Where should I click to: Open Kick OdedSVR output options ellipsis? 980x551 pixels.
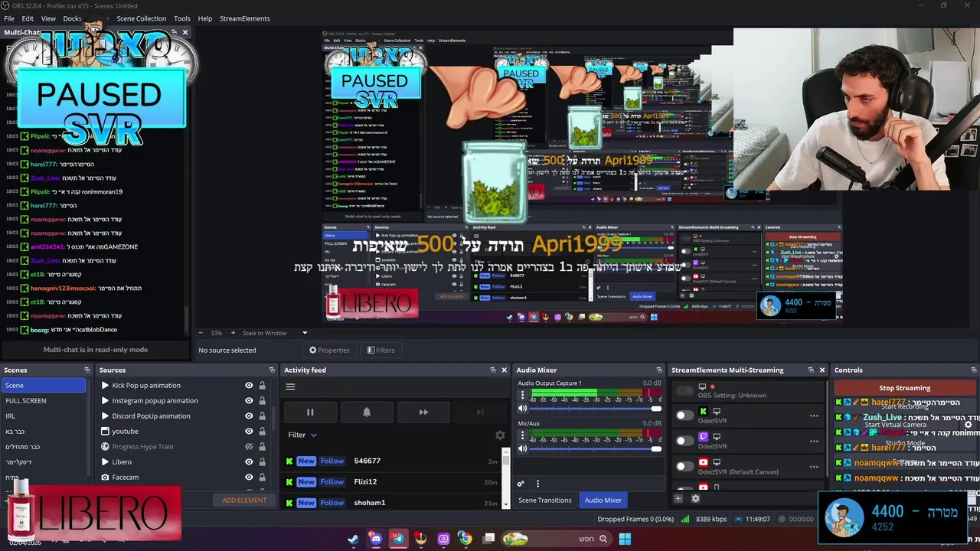tap(814, 416)
